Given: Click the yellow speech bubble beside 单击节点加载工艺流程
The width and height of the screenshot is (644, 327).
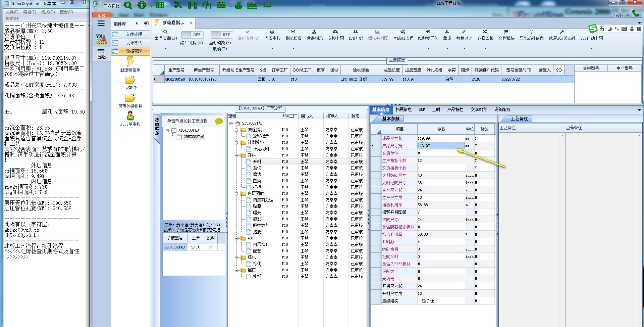Looking at the screenshot, I should tap(219, 121).
